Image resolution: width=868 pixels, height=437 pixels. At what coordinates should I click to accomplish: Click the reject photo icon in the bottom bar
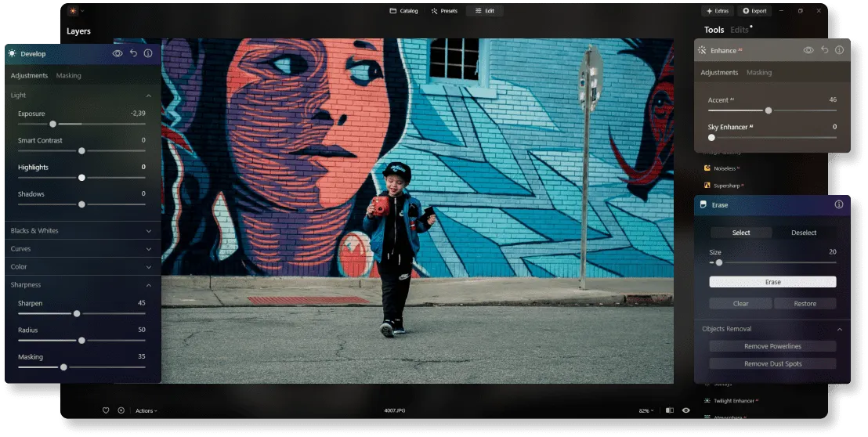click(121, 410)
